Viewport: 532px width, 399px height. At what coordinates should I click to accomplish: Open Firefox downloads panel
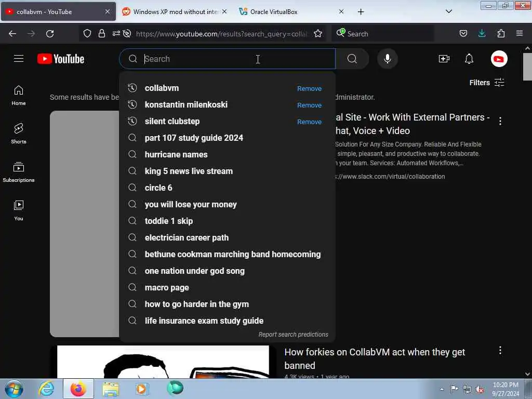(x=482, y=33)
